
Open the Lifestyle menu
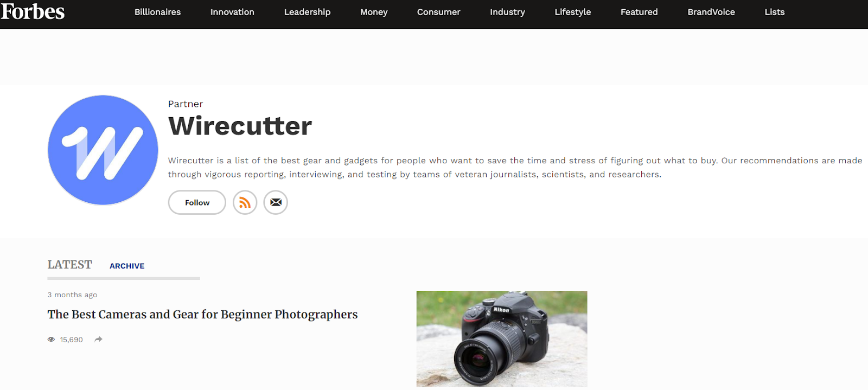pos(572,12)
